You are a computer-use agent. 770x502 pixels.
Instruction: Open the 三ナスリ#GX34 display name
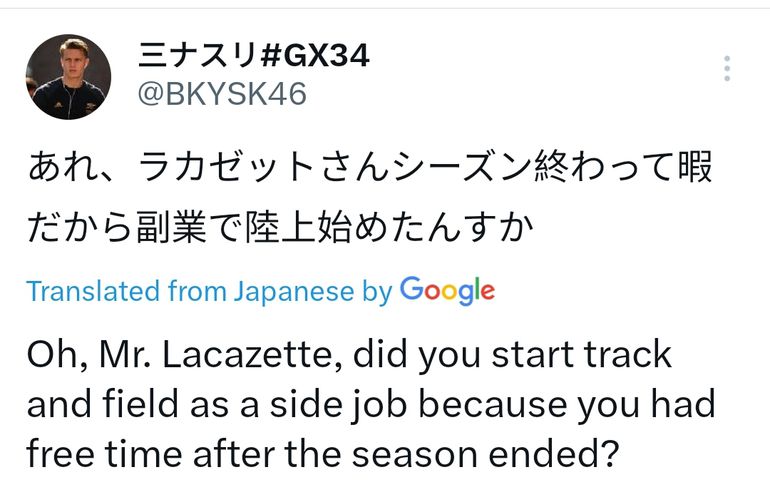[x=251, y=56]
